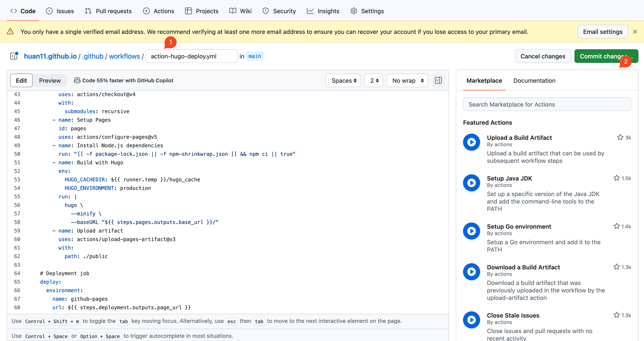Switch to the Documentation tab in sidebar
Viewport: 644px width, 341px height.
[x=534, y=80]
